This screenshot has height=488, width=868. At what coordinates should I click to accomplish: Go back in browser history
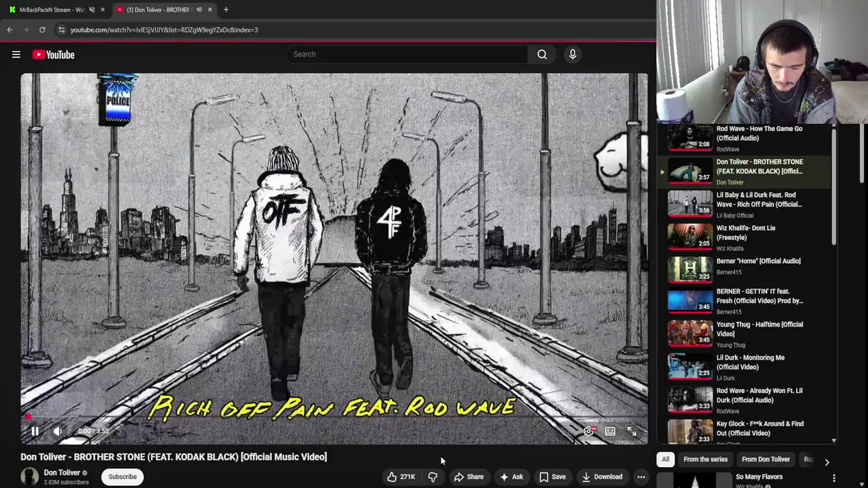point(9,30)
